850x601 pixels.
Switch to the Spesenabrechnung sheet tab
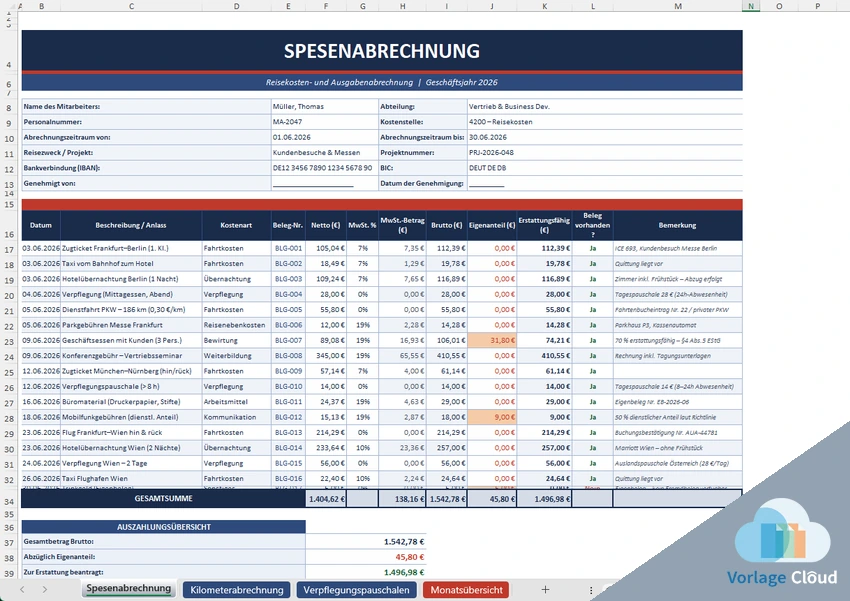[128, 589]
